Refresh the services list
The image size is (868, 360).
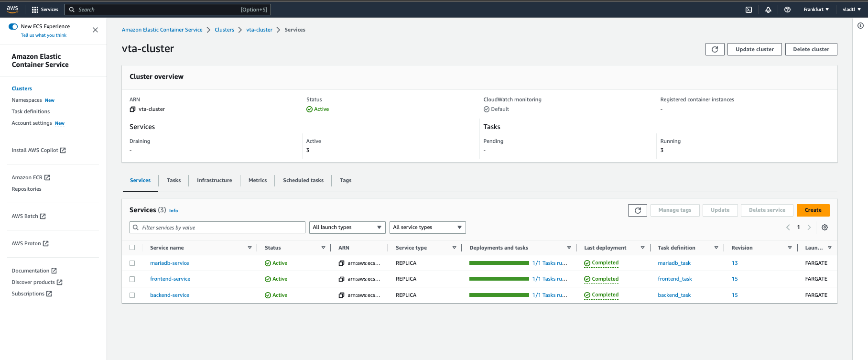pos(638,210)
